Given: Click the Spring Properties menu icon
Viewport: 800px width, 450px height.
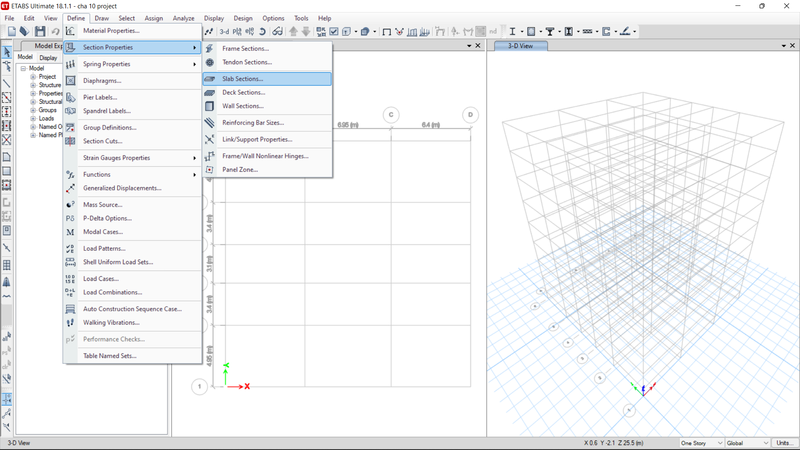Looking at the screenshot, I should coord(70,64).
